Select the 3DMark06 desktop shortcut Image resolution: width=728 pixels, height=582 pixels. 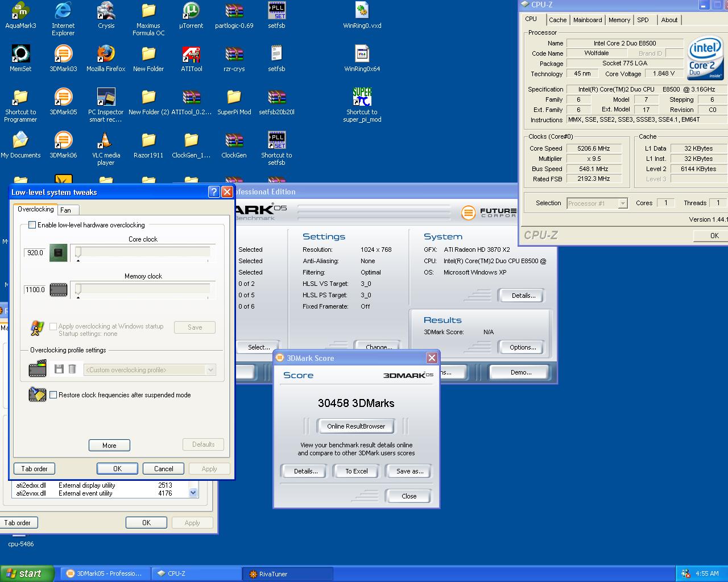tap(63, 145)
